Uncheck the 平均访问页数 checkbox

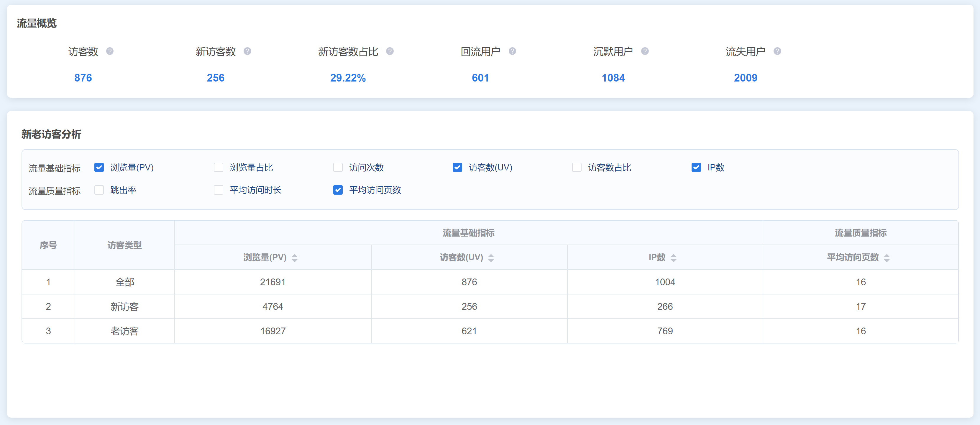point(338,190)
